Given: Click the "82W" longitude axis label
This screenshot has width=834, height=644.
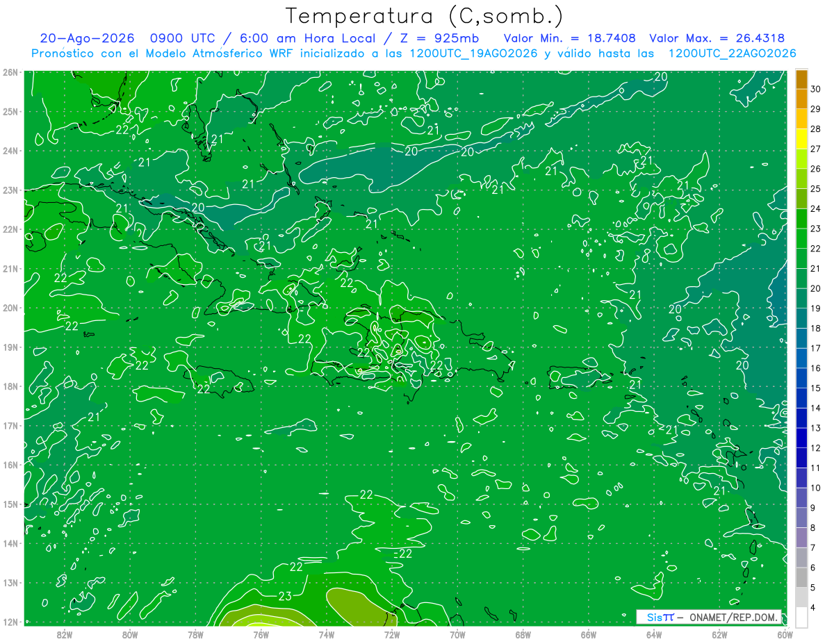Looking at the screenshot, I should pos(65,634).
